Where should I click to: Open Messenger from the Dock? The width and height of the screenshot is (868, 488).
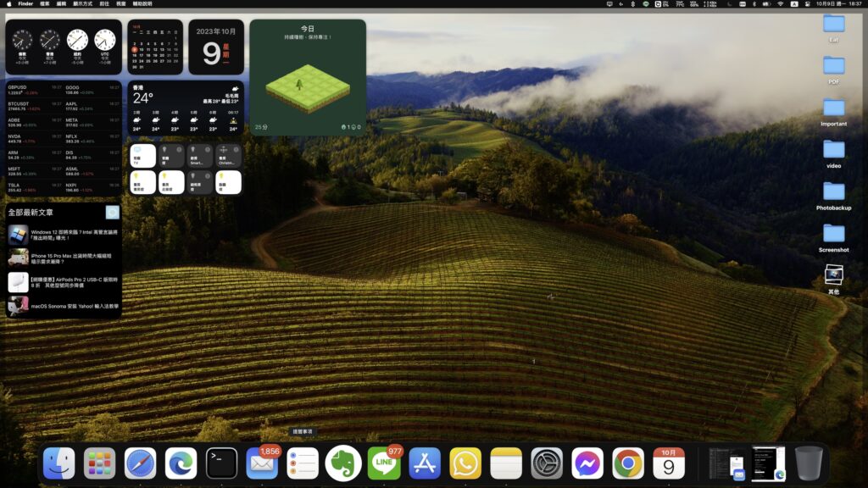pyautogui.click(x=587, y=463)
